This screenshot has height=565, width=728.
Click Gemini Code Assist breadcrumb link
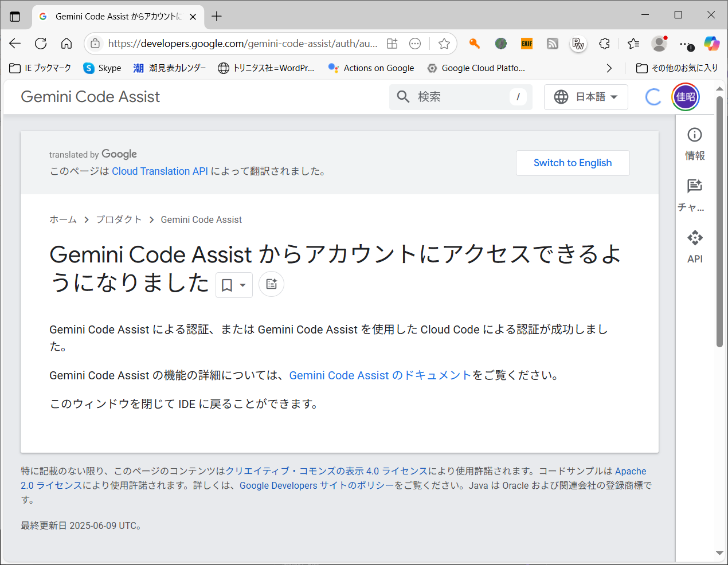coord(201,219)
